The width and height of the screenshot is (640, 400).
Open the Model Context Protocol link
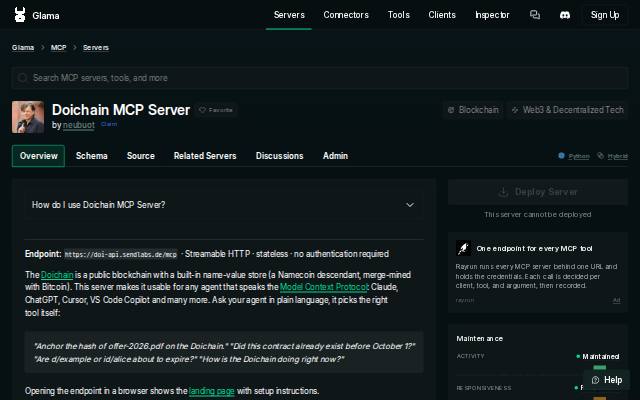(x=324, y=287)
